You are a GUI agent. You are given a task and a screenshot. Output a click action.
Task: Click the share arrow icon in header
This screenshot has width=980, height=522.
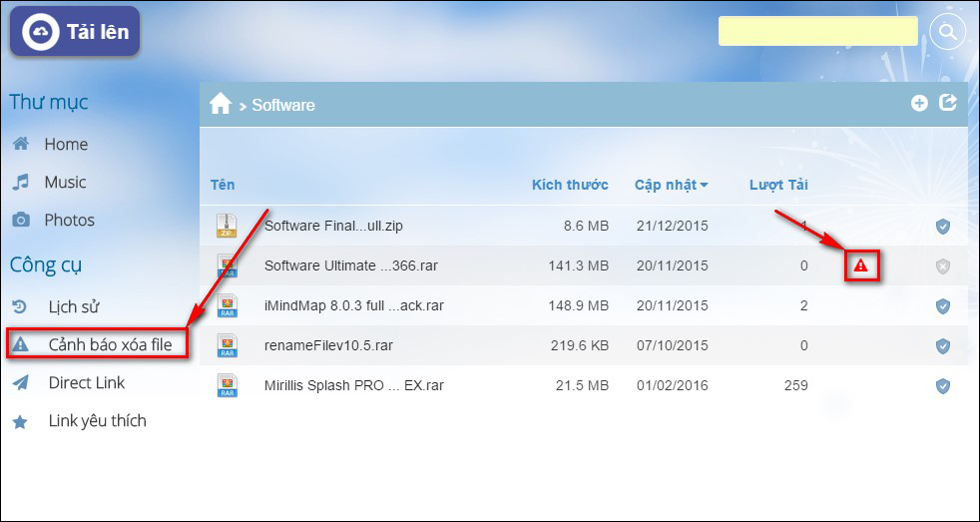tap(948, 103)
